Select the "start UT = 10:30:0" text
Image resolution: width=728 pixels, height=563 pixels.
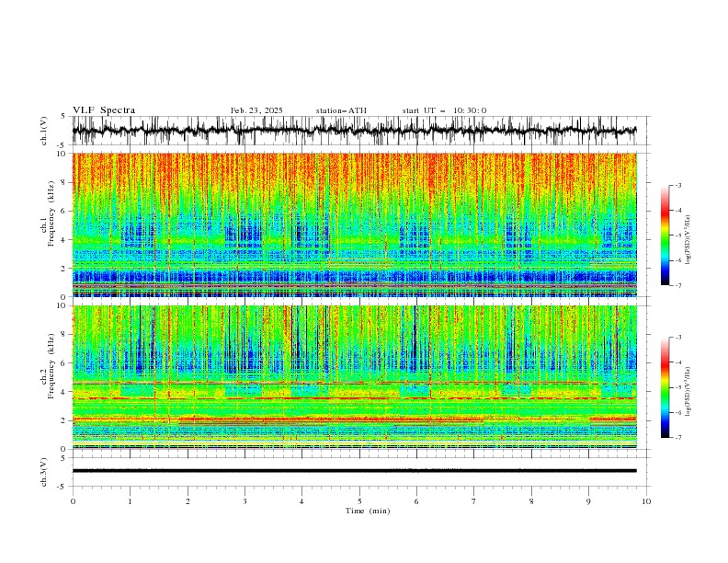click(x=444, y=110)
